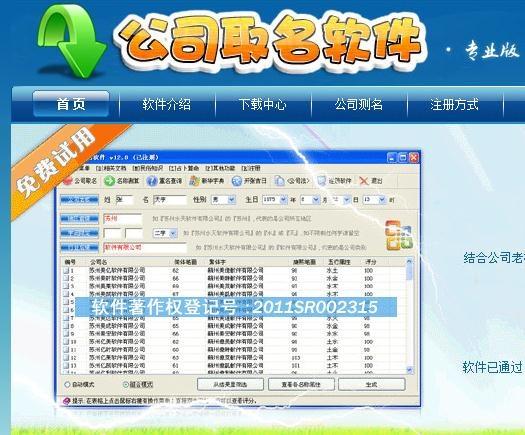Click the colorful four-square logo in the form
This screenshot has height=435, width=525.
(x=398, y=235)
